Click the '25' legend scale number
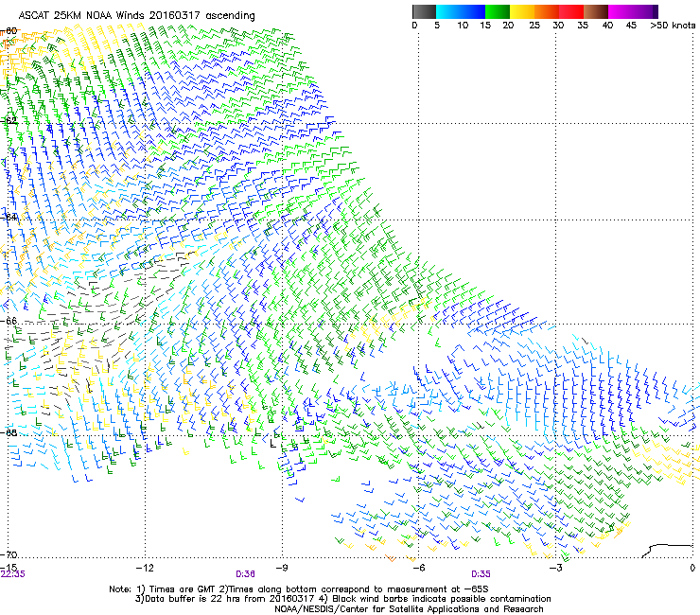The height and width of the screenshot is (615, 700). [534, 26]
